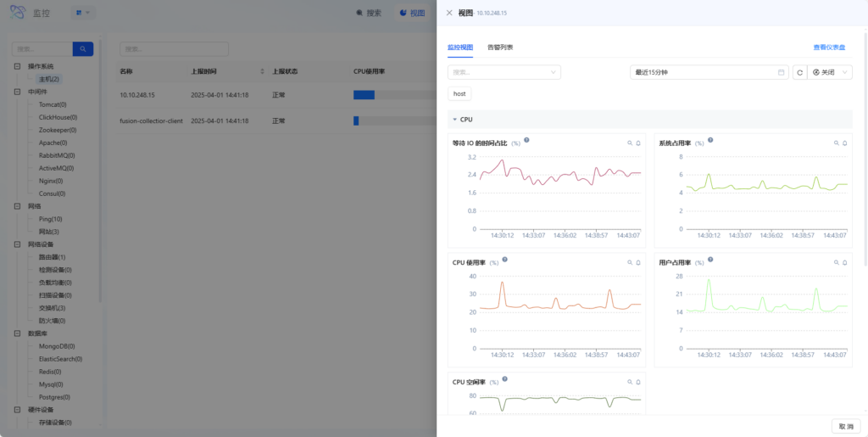Click the refresh icon button
The width and height of the screenshot is (868, 437).
click(799, 73)
